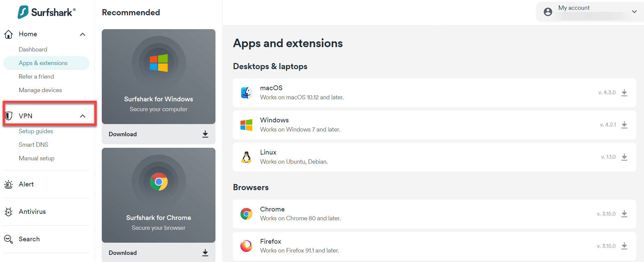Click the Antivirus bug icon
644x262 pixels.
pos(8,212)
